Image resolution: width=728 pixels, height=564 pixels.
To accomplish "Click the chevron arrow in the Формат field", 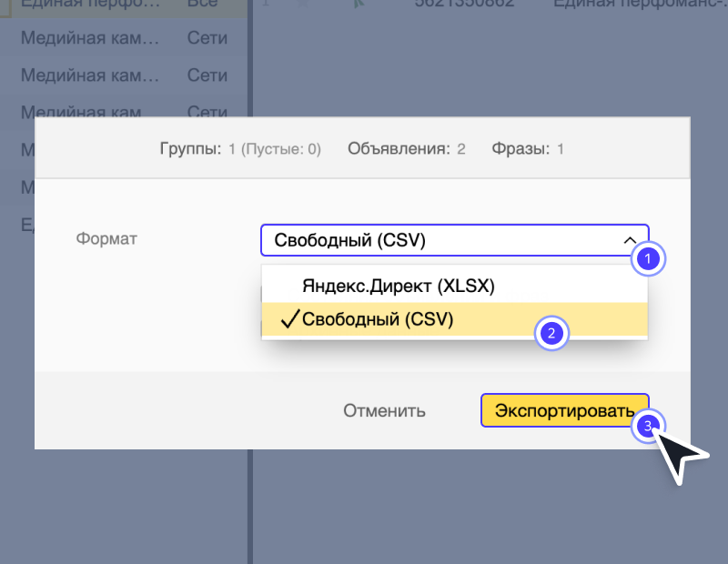I will (630, 240).
